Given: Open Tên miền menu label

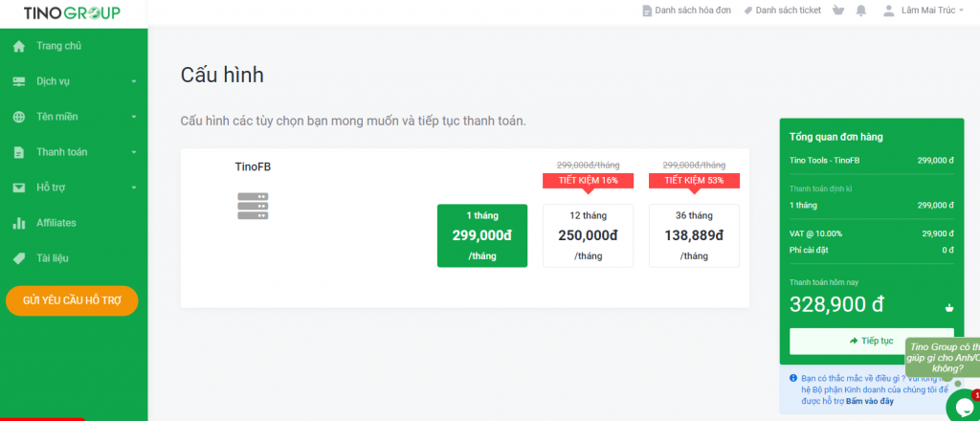Looking at the screenshot, I should 56,117.
